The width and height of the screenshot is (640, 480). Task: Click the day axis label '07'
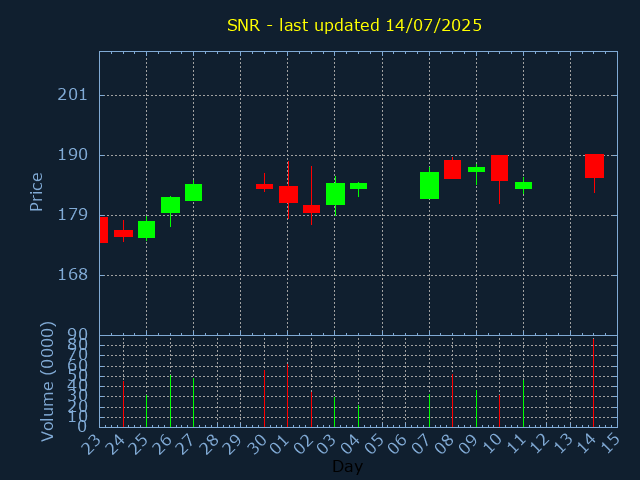421,444
